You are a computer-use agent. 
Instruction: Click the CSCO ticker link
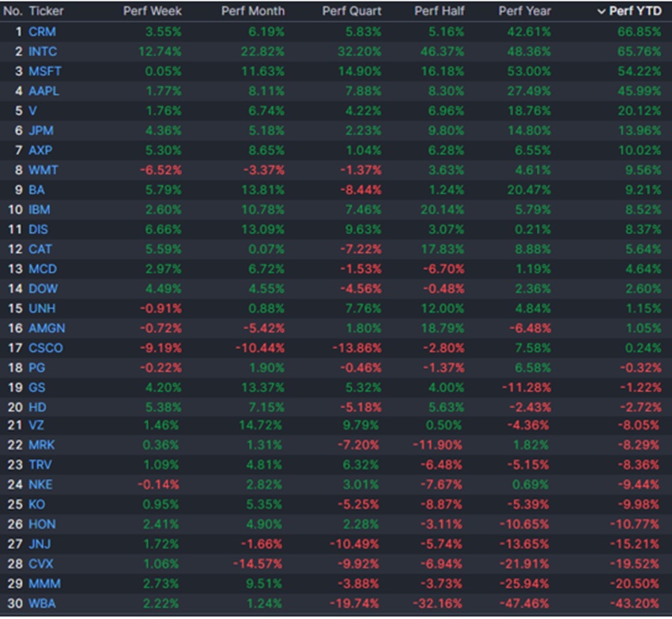(46, 348)
